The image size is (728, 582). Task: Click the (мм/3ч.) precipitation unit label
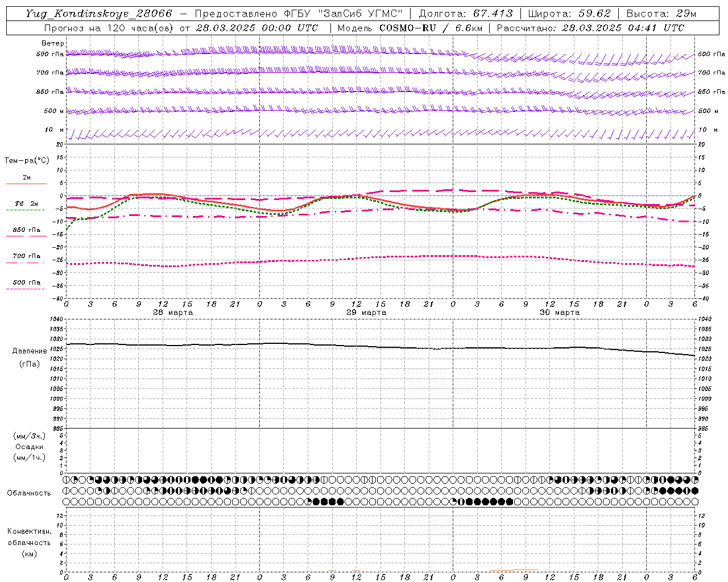pos(30,436)
